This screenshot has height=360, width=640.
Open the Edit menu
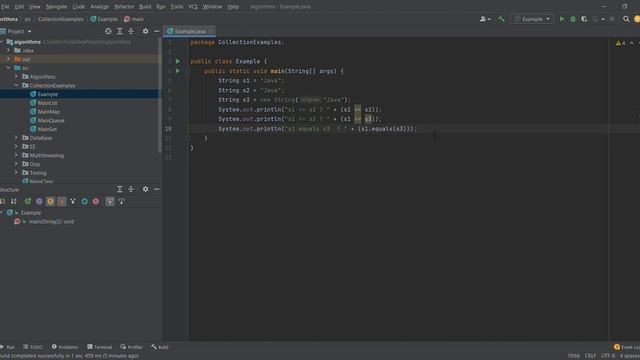click(x=19, y=7)
